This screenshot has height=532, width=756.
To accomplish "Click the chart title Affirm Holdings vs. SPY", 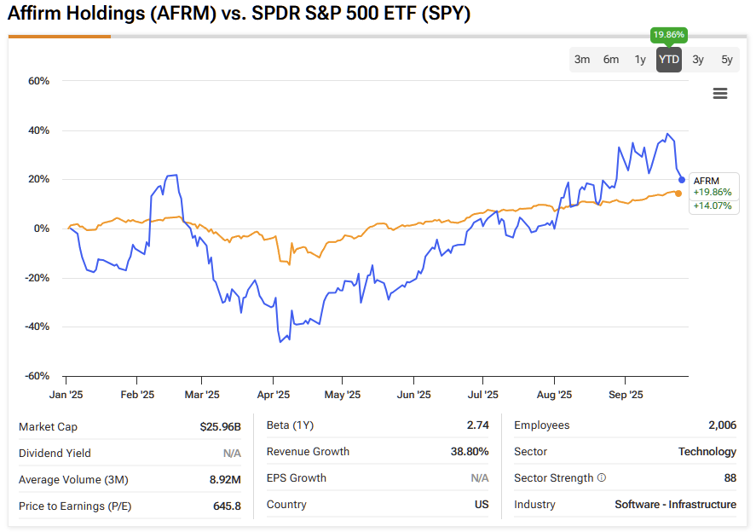I will coord(239,14).
